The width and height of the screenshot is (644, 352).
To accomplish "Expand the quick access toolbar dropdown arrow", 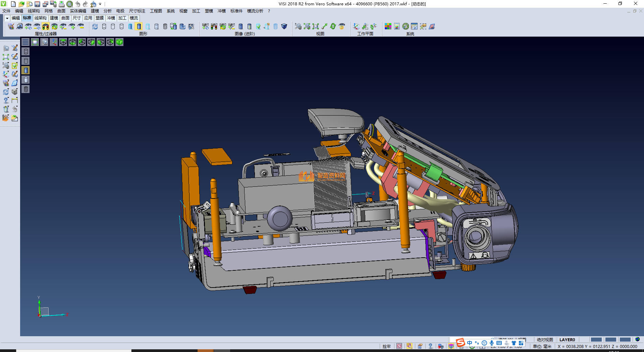I will pos(100,4).
